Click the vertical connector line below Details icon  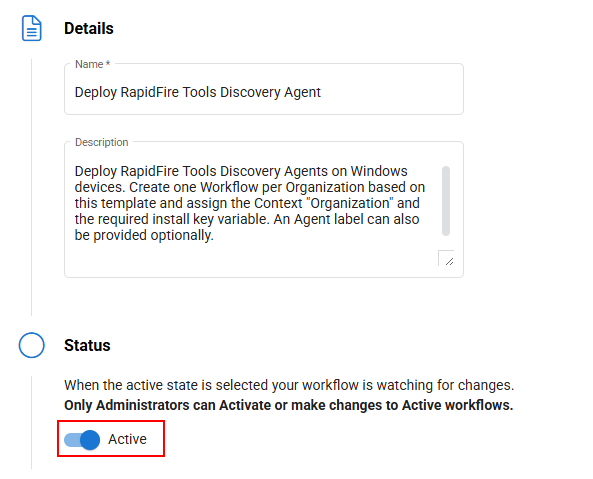(x=32, y=187)
